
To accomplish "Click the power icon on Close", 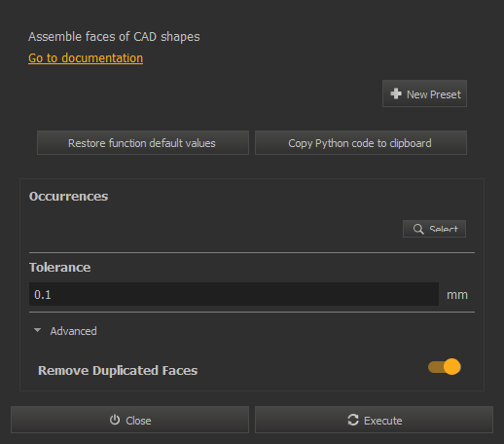I will tap(115, 420).
